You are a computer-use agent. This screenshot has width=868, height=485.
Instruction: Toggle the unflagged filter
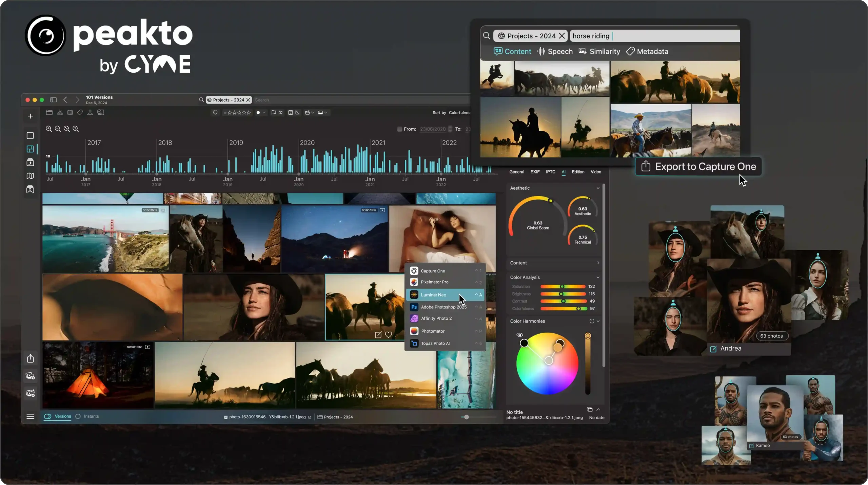[x=280, y=113]
